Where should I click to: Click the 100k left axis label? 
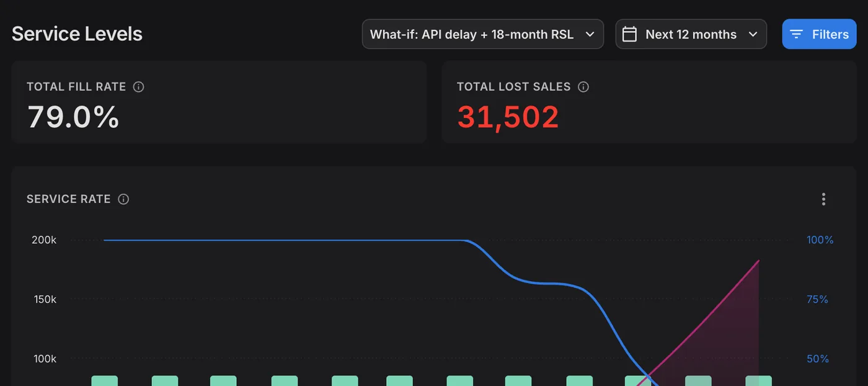click(x=45, y=359)
